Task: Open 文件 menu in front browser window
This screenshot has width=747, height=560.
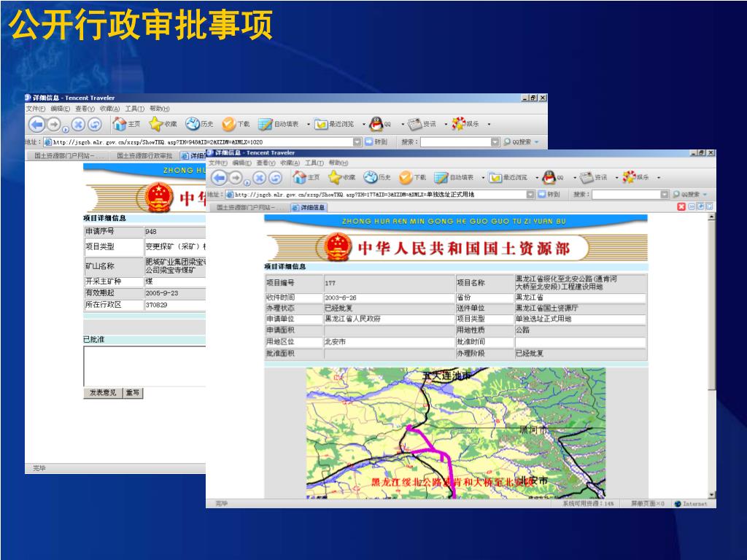Action: (x=217, y=163)
